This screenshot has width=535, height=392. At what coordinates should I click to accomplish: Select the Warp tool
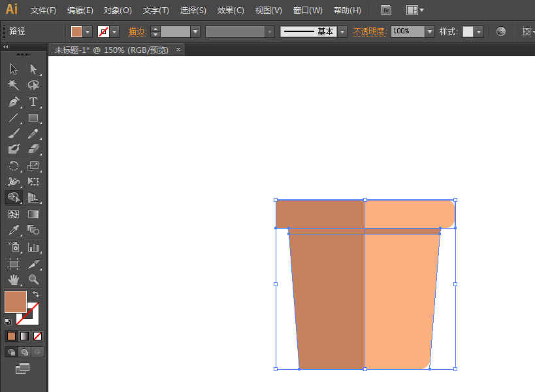14,181
